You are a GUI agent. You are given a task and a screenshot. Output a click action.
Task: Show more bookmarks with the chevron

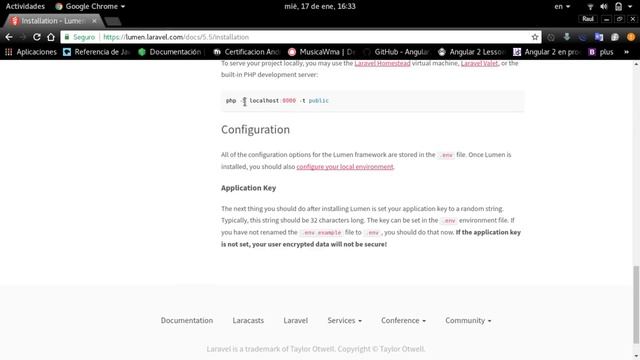pyautogui.click(x=627, y=52)
